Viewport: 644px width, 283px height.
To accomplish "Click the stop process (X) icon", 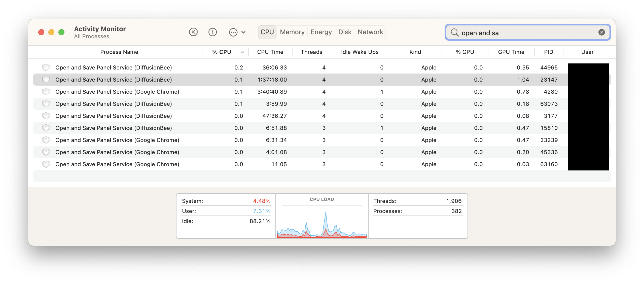I will (x=193, y=32).
